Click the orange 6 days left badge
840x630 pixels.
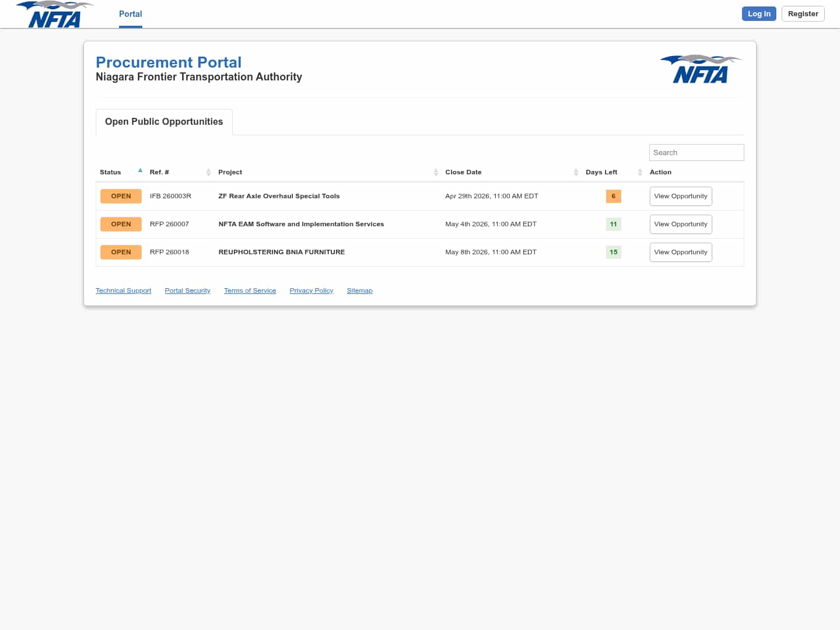pyautogui.click(x=613, y=197)
